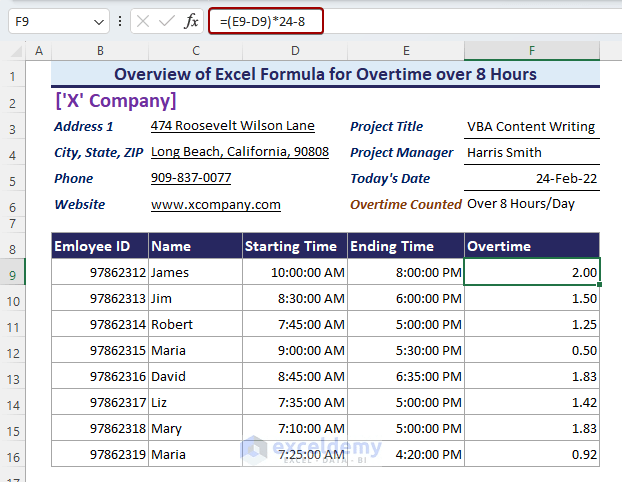Select column F header
The height and width of the screenshot is (482, 622).
point(532,51)
